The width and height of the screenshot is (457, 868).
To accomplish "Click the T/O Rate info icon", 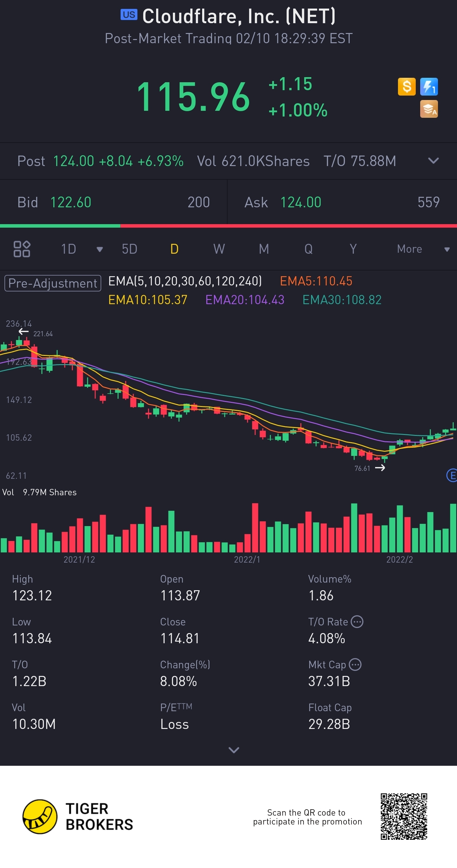I will tap(357, 622).
